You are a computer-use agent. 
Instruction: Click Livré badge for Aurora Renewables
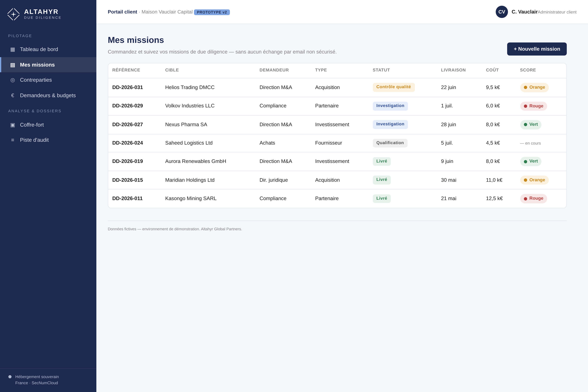click(382, 161)
